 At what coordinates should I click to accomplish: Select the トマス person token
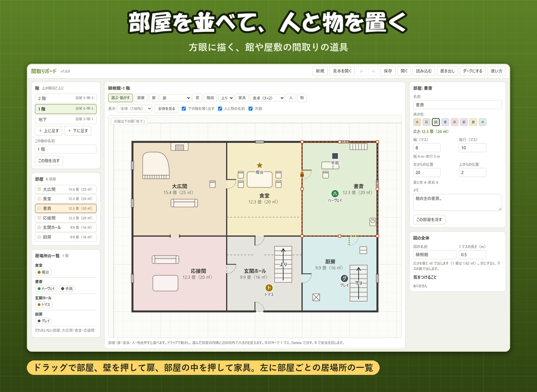point(268,288)
